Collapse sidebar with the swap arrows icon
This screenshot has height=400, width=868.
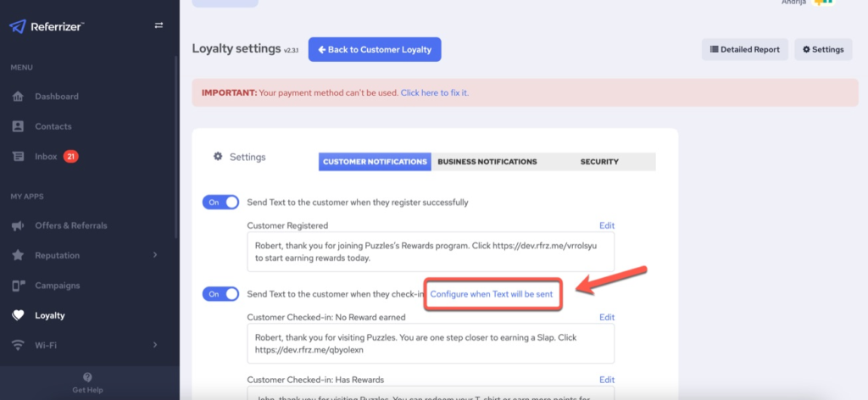coord(159,25)
